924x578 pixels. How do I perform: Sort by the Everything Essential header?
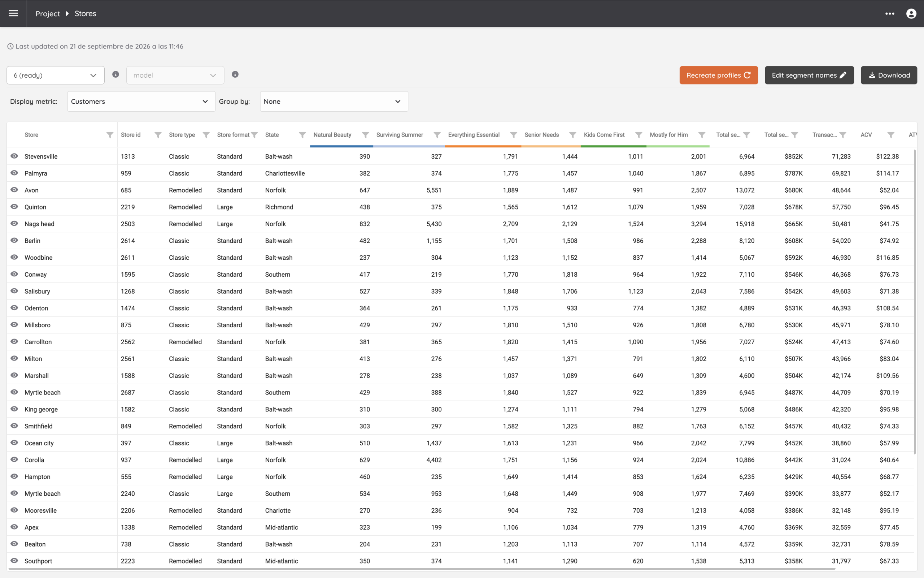click(x=474, y=135)
